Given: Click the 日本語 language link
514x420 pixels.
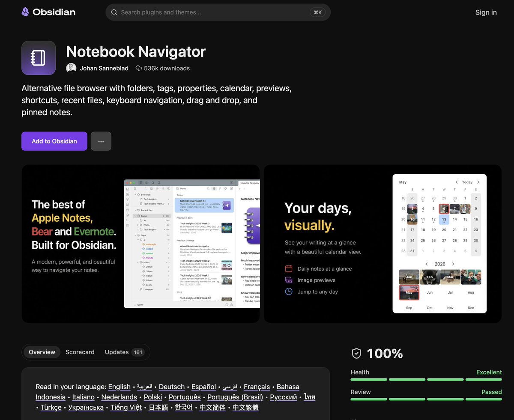Looking at the screenshot, I should tap(158, 407).
